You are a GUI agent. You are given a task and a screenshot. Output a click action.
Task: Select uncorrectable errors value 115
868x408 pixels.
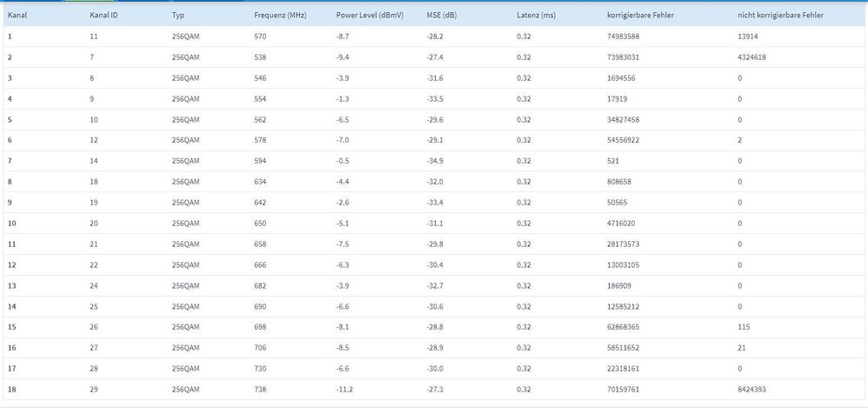point(744,327)
